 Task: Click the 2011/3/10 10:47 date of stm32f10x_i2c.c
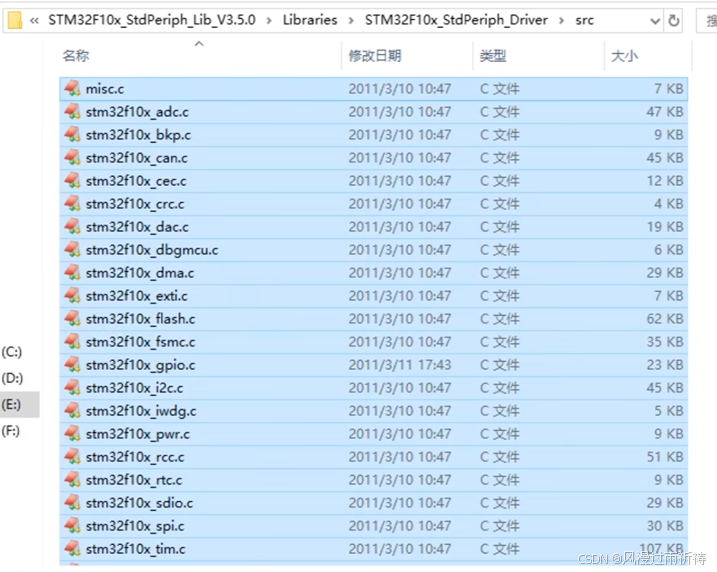point(400,388)
